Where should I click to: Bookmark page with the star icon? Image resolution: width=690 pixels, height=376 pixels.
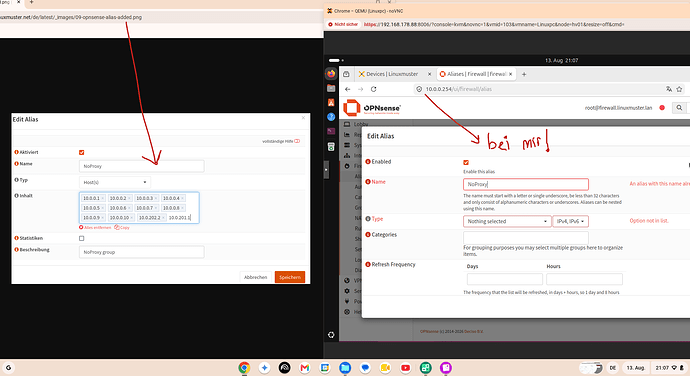pyautogui.click(x=679, y=89)
